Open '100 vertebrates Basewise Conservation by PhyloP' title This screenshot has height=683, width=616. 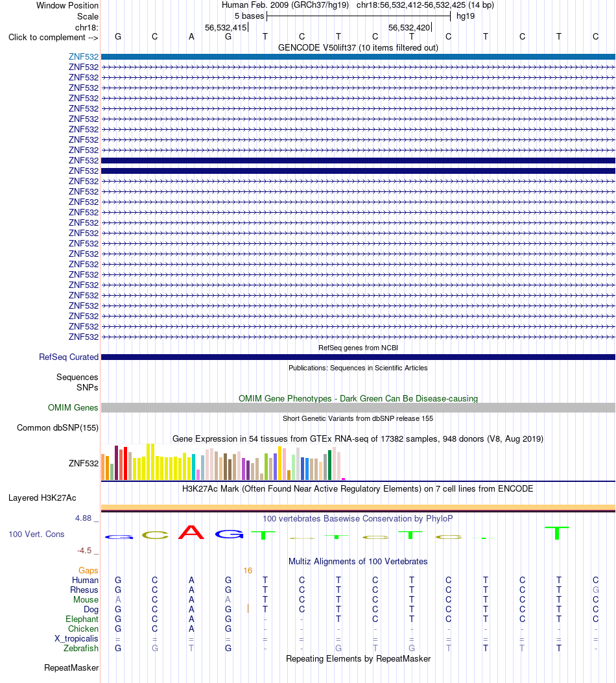tap(358, 519)
